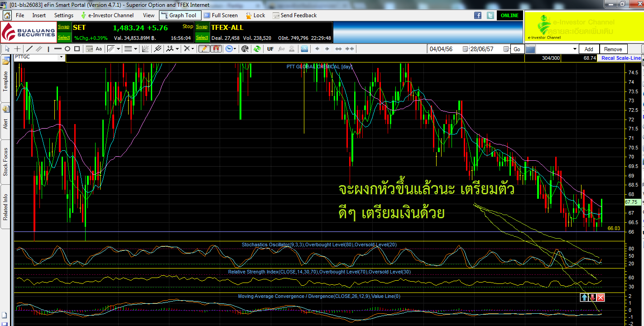Click the Remove button
644x326 pixels.
click(x=613, y=49)
